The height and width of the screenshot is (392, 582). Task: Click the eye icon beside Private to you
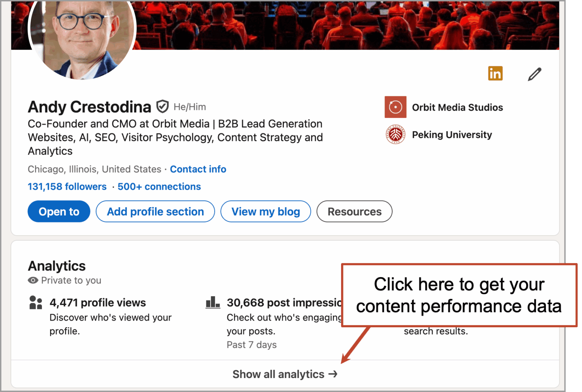pyautogui.click(x=33, y=280)
